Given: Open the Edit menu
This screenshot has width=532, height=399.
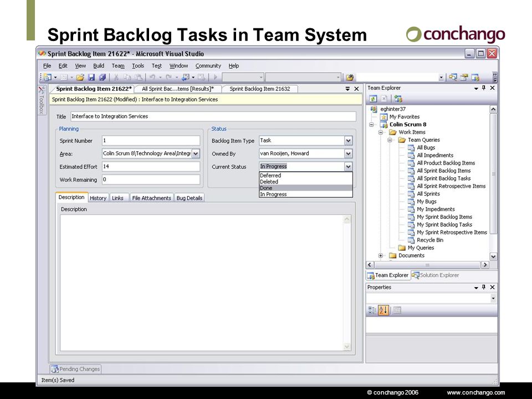Looking at the screenshot, I should tap(63, 66).
